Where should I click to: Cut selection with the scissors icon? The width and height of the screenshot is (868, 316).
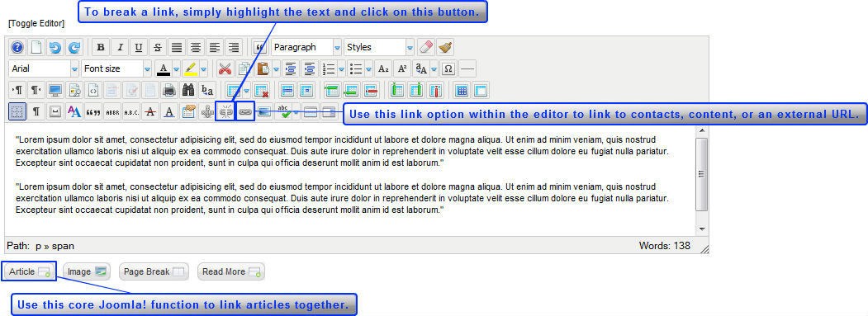224,68
